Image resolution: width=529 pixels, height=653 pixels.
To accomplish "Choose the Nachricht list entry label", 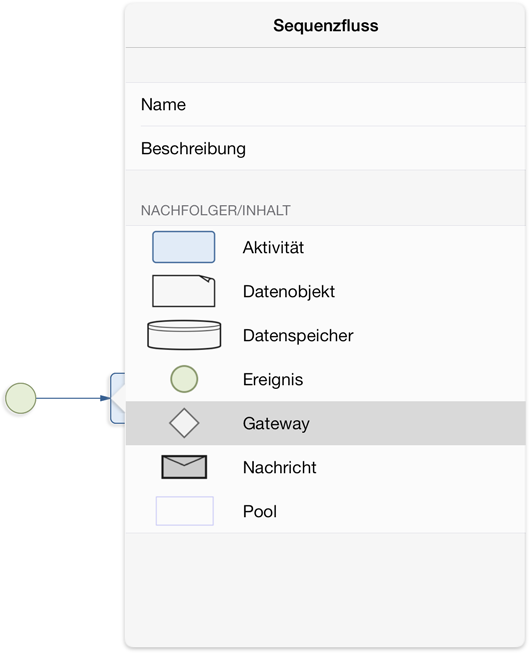I will [279, 468].
